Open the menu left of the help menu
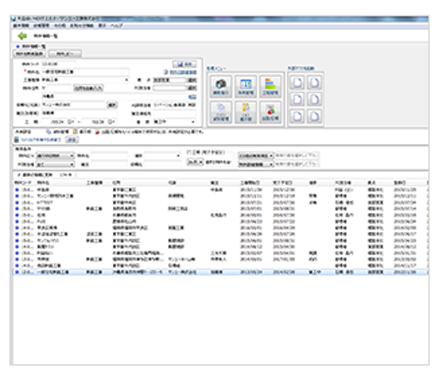This screenshot has width=442, height=375. pyautogui.click(x=102, y=25)
